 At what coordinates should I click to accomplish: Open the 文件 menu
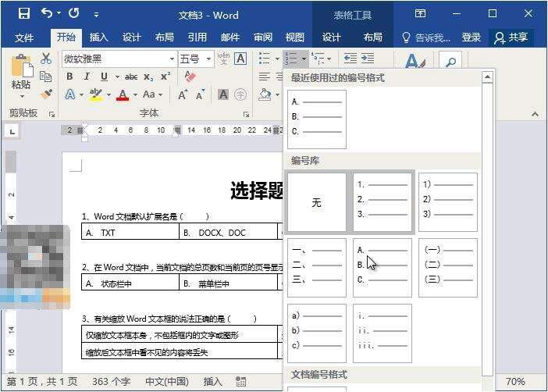click(24, 37)
